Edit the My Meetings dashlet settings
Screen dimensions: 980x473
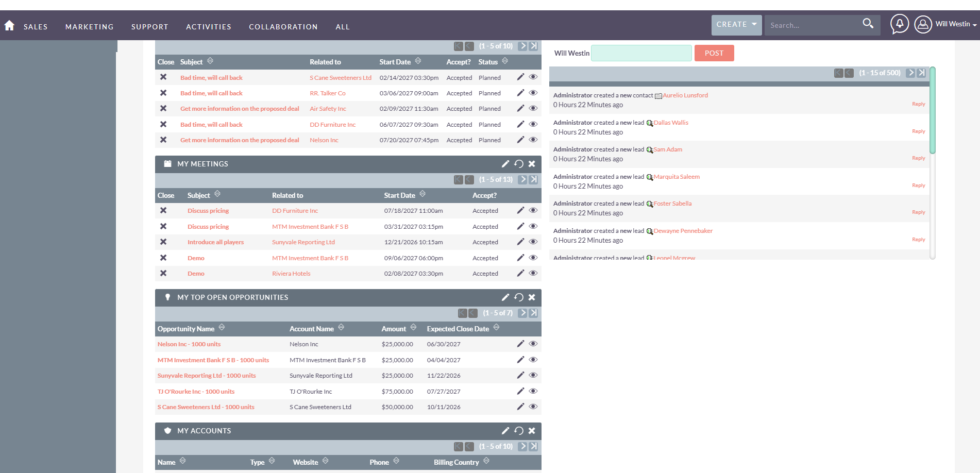pyautogui.click(x=505, y=164)
